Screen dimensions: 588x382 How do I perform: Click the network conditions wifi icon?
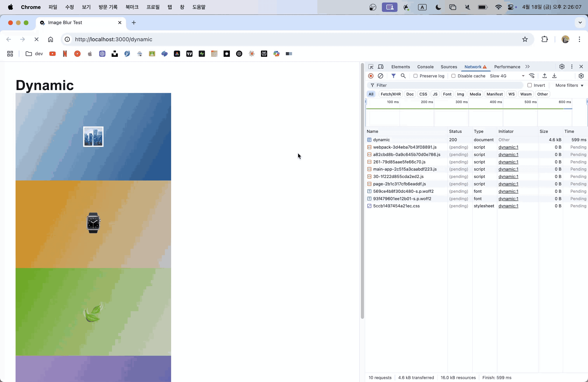click(x=532, y=76)
